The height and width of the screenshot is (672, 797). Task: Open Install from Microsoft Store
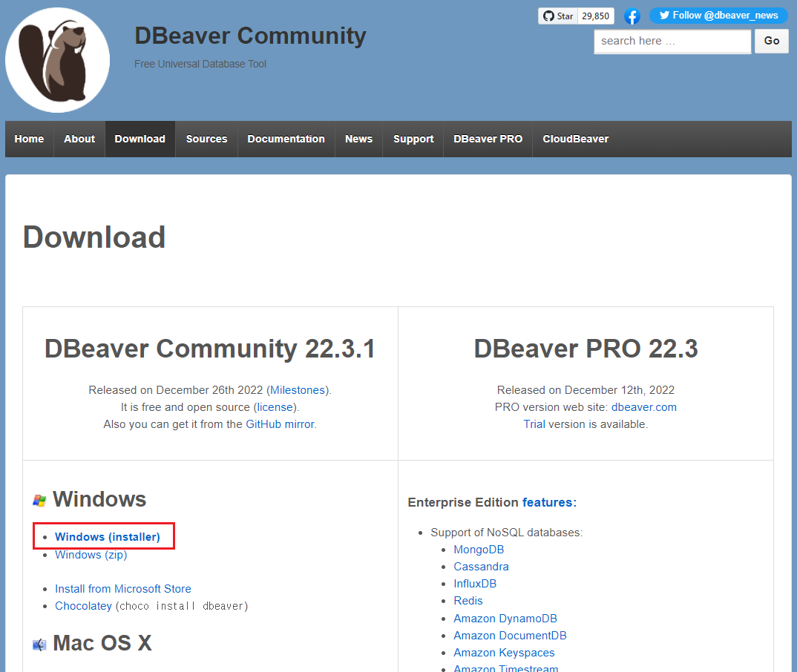(x=123, y=589)
